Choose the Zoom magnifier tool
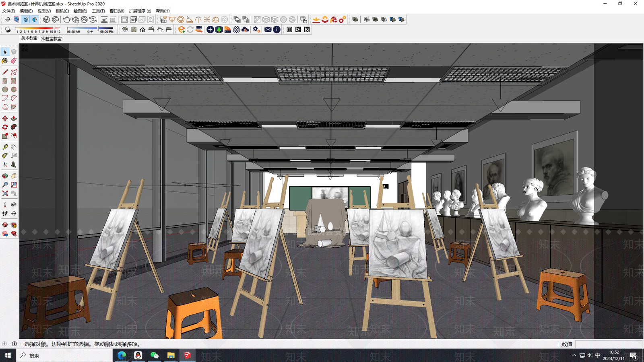The height and width of the screenshot is (362, 644). (x=5, y=185)
